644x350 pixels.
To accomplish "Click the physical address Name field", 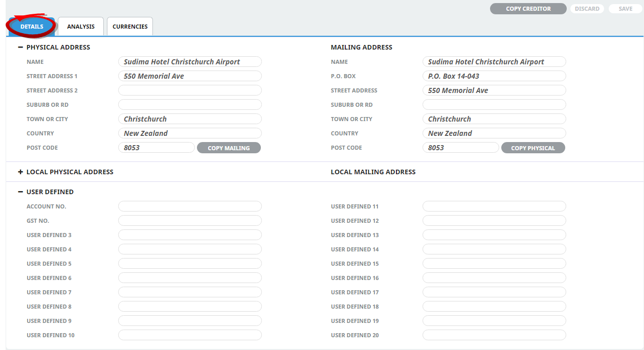I will [x=190, y=62].
